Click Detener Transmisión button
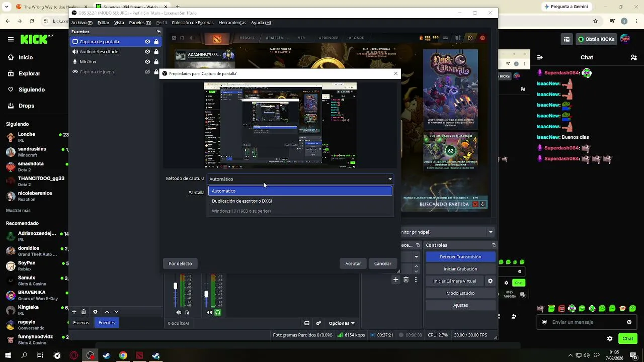Screen dimensions: 644x362 coord(460,257)
